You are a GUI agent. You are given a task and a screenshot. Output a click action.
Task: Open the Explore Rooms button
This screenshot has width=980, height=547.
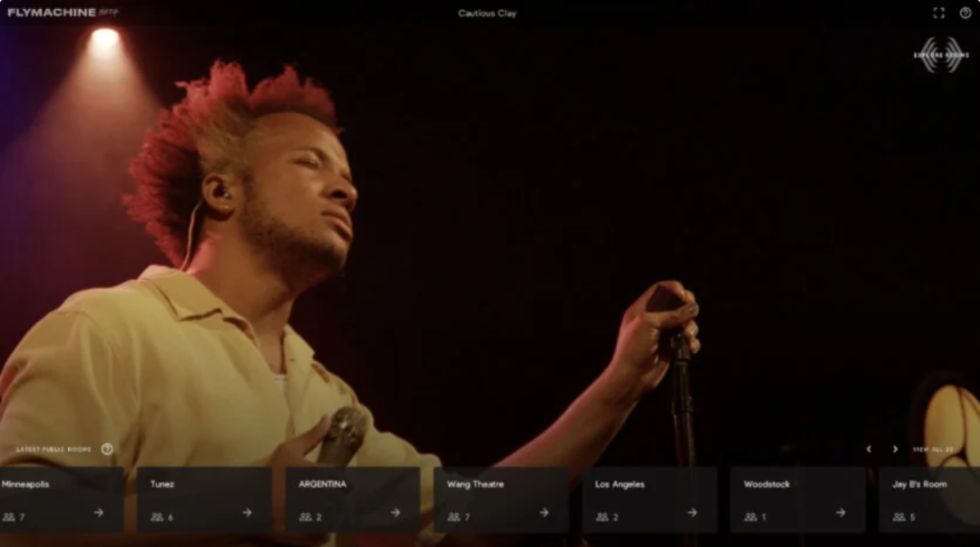941,55
